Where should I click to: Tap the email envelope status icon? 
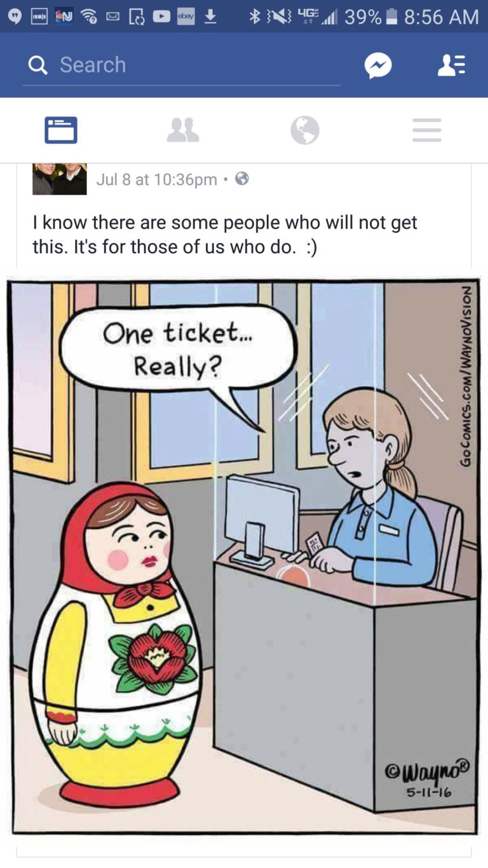(x=112, y=18)
